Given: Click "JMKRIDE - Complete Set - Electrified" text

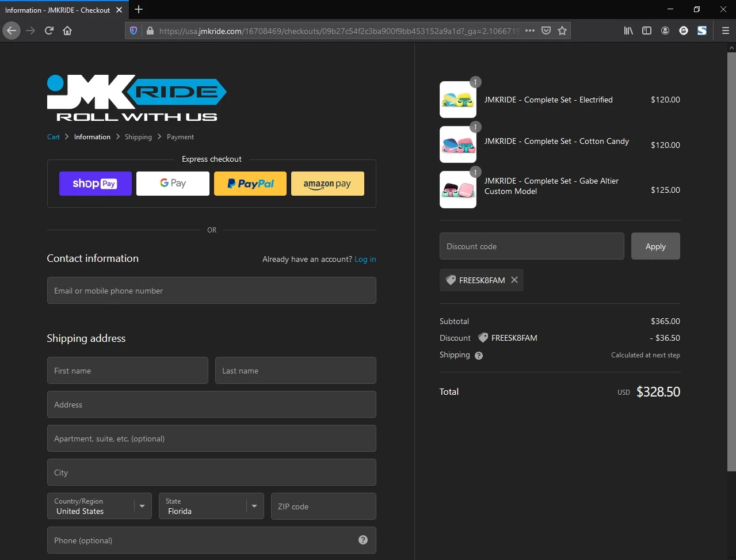Looking at the screenshot, I should [548, 100].
